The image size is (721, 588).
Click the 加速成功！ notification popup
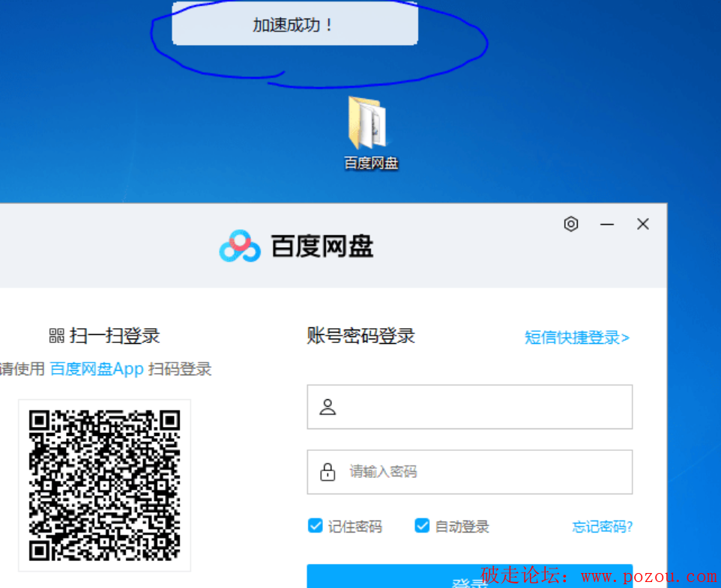[295, 25]
